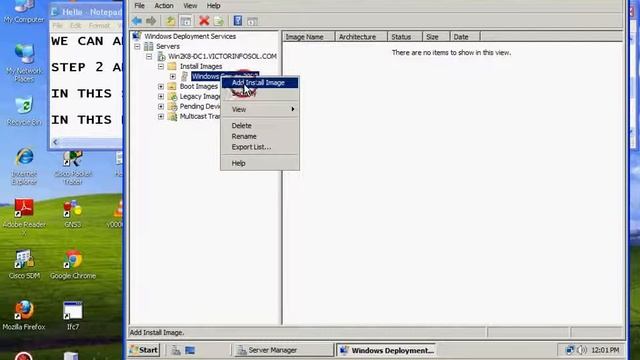Viewport: 640px width, 360px height.
Task: Expand the Multicast Transmissions node
Action: pos(161,116)
